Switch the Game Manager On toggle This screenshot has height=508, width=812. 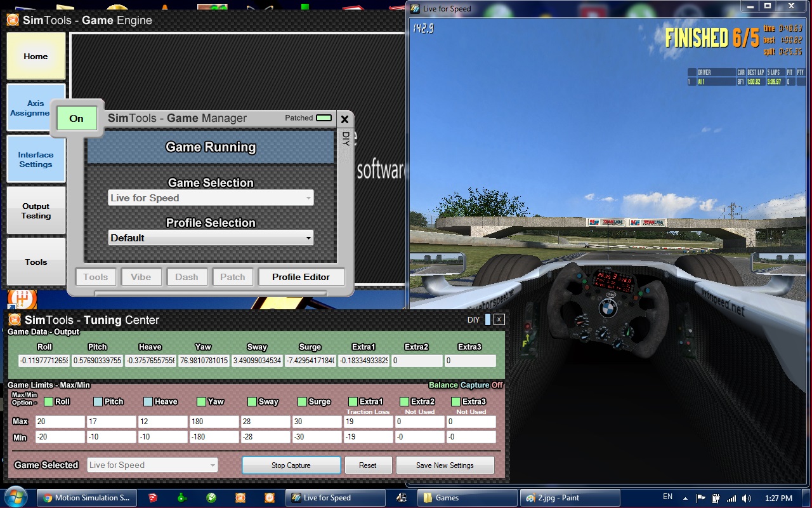76,118
